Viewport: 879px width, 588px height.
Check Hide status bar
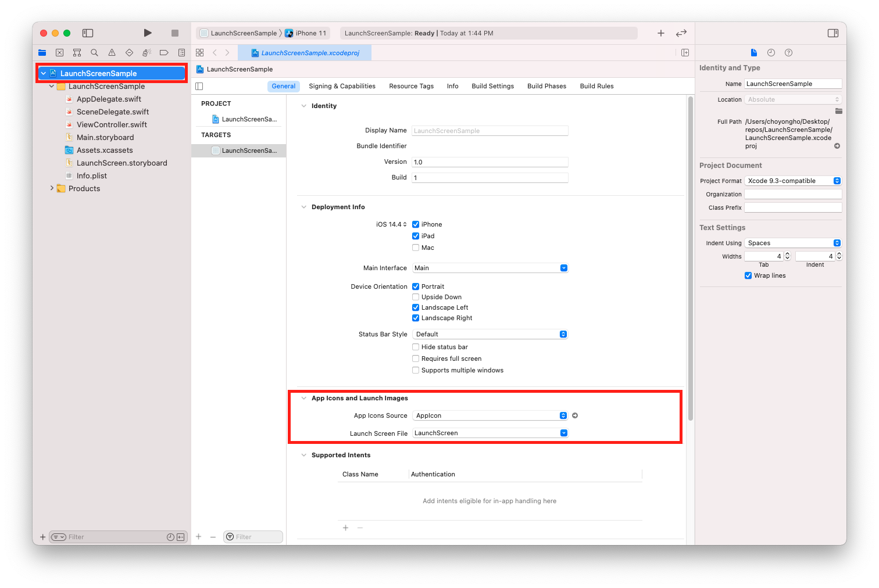(x=416, y=347)
